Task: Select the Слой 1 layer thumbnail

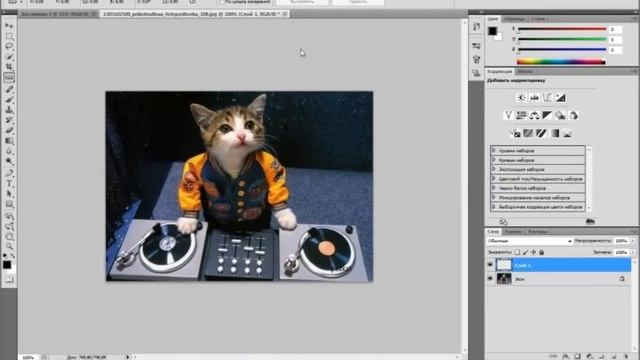Action: pyautogui.click(x=504, y=265)
